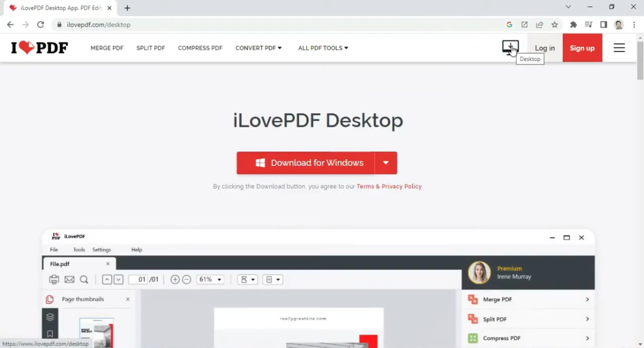Click the page number field showing 01
644x348 pixels.
pos(138,279)
